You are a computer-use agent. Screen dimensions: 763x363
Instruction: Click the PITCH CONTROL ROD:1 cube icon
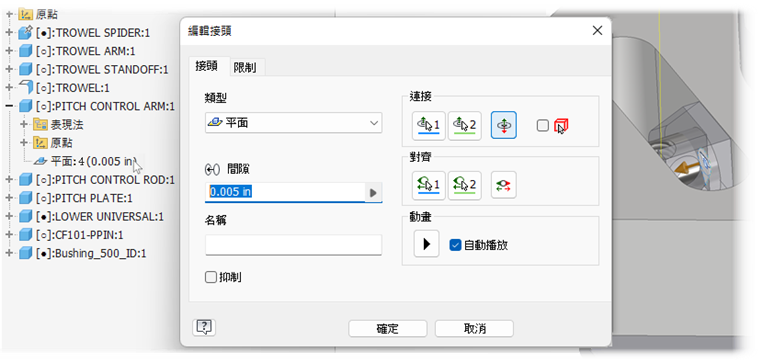click(25, 180)
